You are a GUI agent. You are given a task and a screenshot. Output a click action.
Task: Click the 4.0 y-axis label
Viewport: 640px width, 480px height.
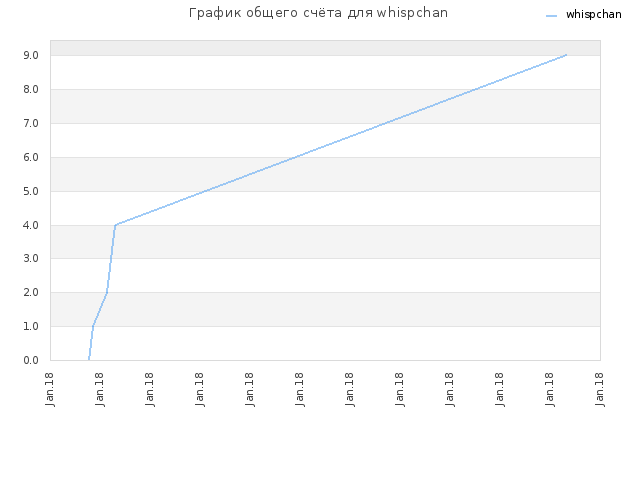31,225
